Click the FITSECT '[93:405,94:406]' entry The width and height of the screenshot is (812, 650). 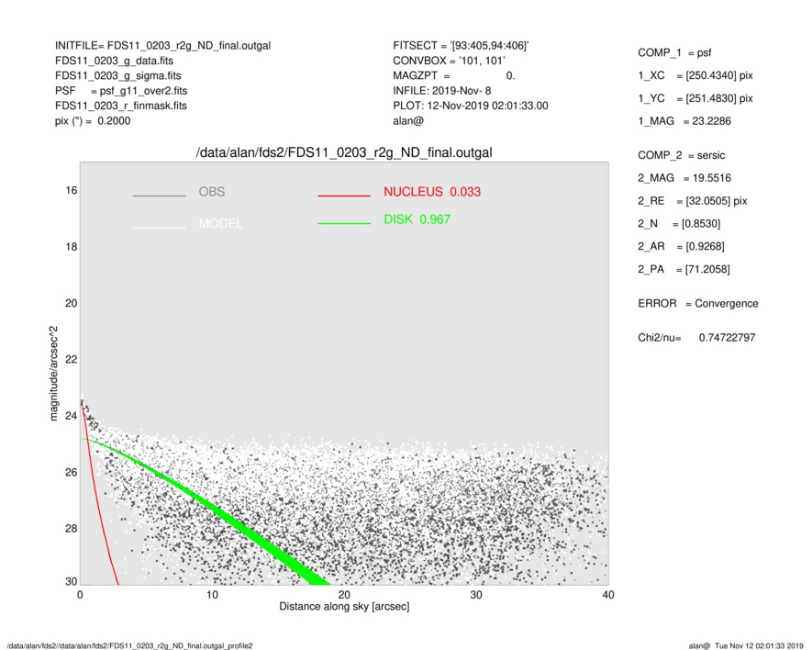point(461,46)
